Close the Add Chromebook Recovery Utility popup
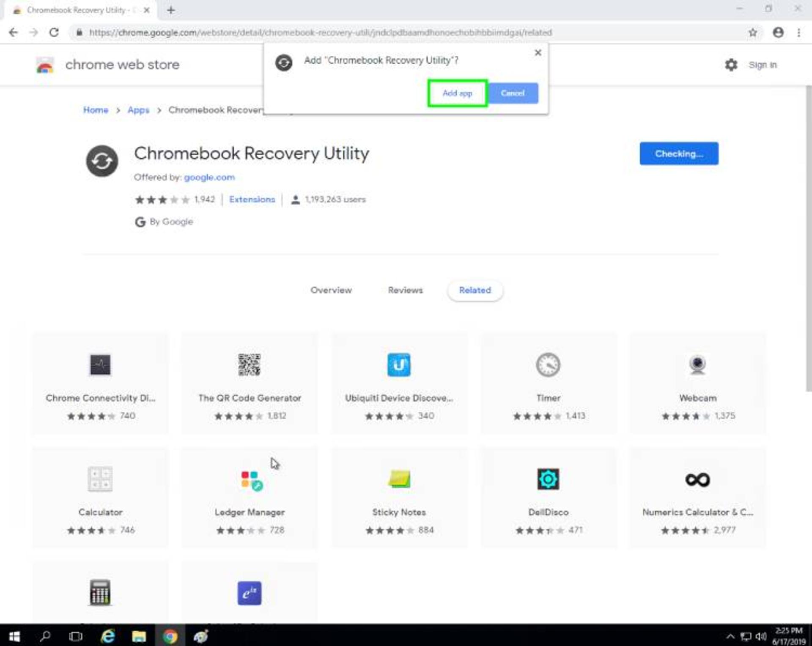Screen dimensions: 812x646 click(538, 53)
